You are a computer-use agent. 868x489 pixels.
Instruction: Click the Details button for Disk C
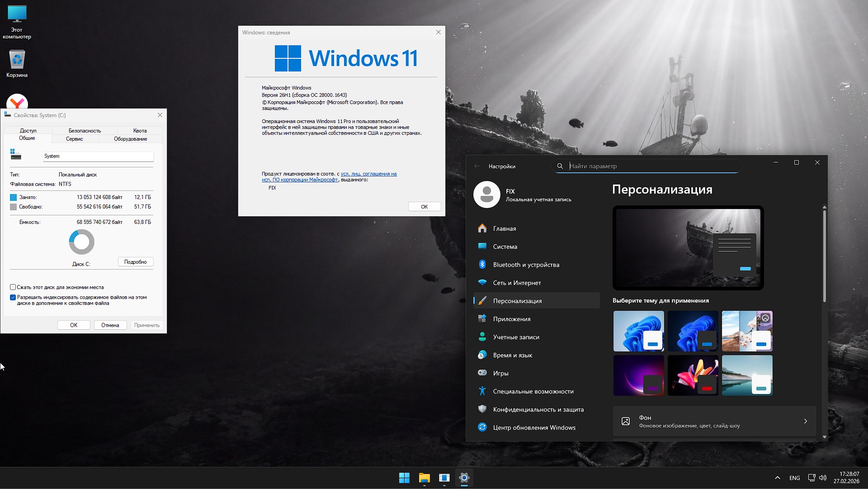click(x=136, y=262)
